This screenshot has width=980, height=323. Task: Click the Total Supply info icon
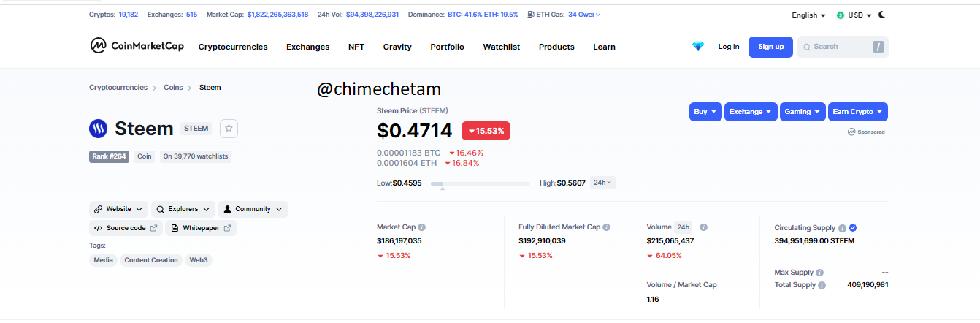(822, 285)
